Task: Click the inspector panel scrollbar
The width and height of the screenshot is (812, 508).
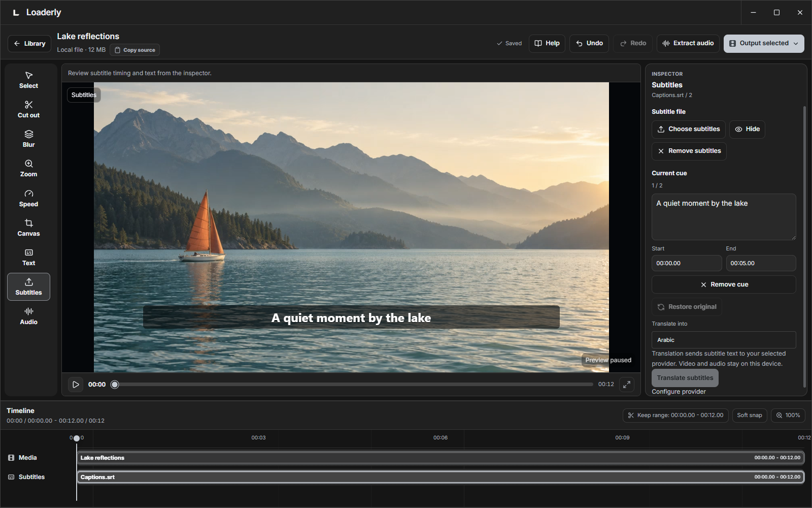Action: tap(804, 247)
